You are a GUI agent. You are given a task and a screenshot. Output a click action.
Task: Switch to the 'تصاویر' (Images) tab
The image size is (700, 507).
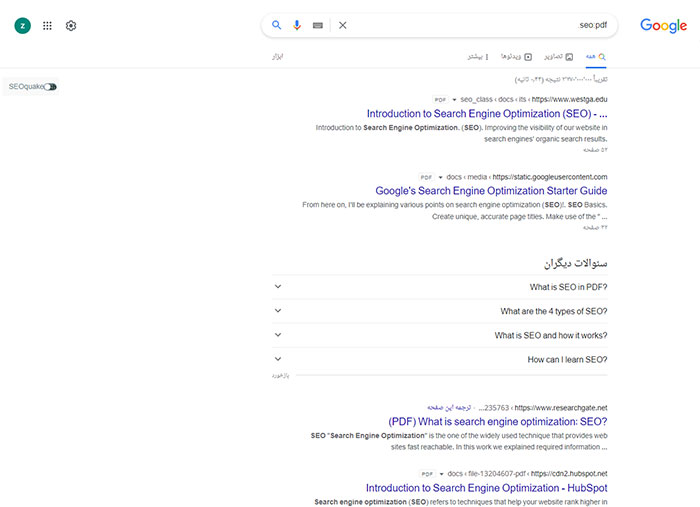pos(558,57)
